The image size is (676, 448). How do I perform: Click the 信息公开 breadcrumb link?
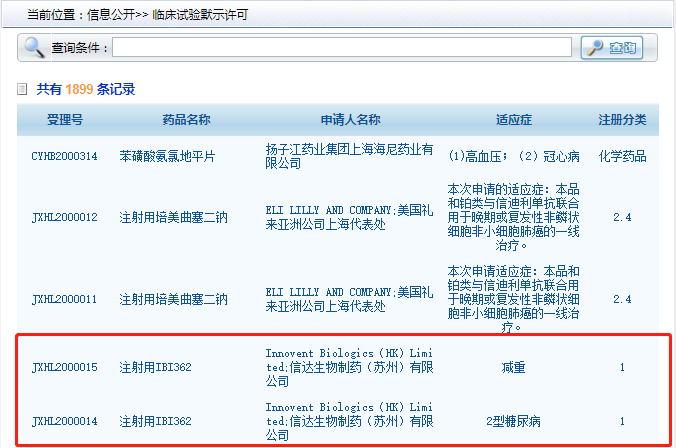[x=111, y=15]
